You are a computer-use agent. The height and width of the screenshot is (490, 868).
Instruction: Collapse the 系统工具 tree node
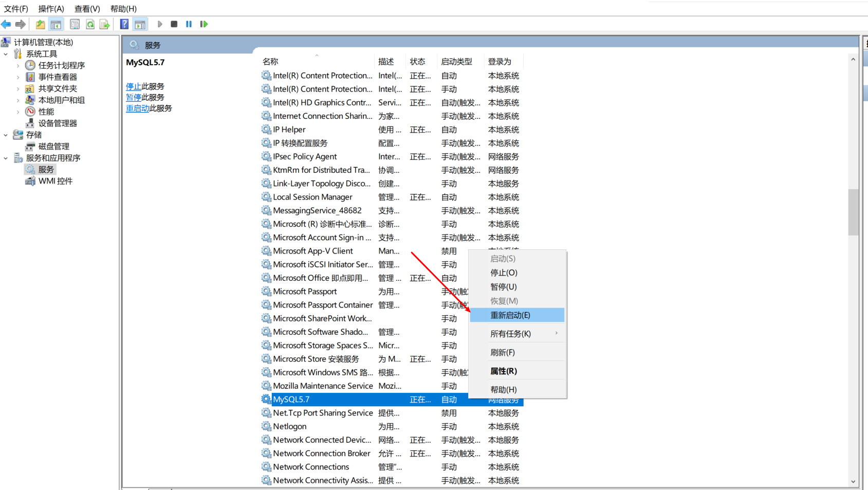click(6, 54)
